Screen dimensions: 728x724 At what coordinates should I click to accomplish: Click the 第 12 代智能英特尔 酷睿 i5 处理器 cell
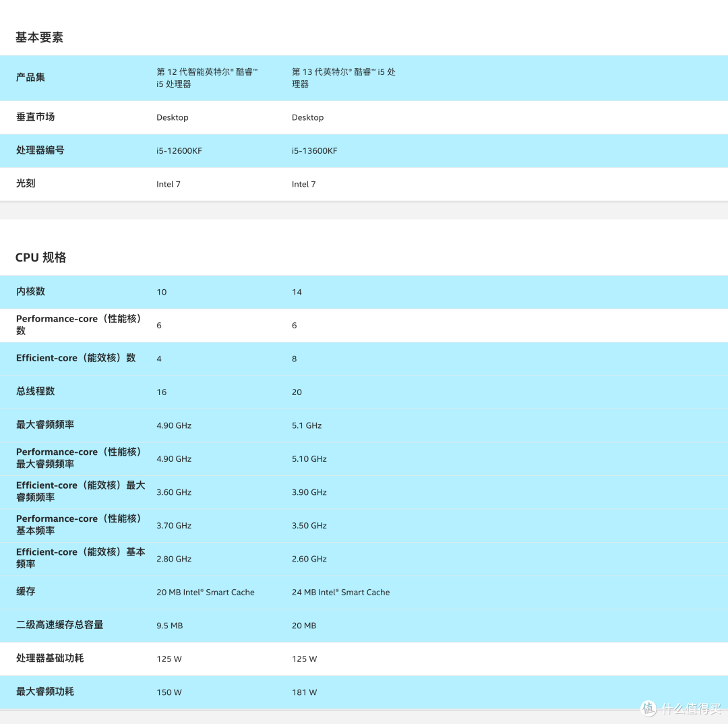(207, 78)
